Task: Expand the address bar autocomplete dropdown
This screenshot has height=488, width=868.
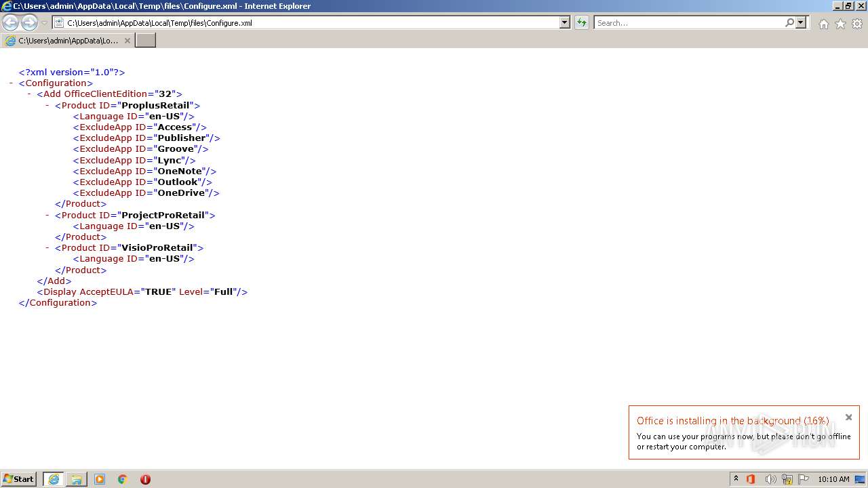Action: [565, 22]
